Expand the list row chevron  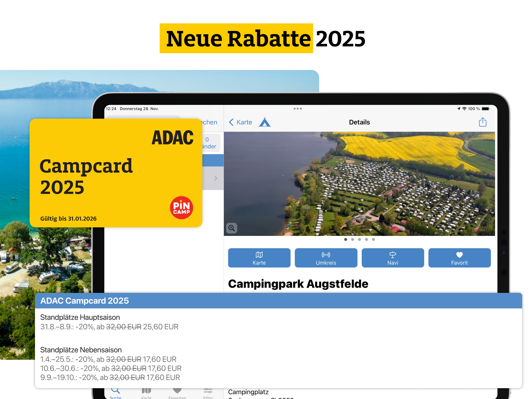pyautogui.click(x=216, y=178)
